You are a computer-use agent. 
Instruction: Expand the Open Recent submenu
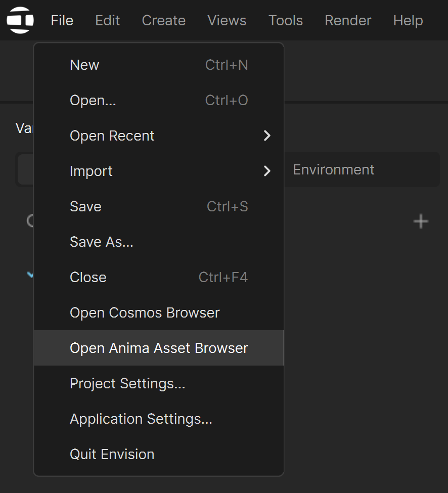pyautogui.click(x=159, y=136)
